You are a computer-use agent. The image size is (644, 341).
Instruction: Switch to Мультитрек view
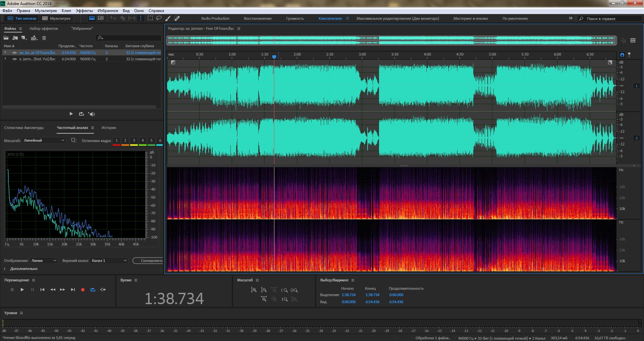56,18
